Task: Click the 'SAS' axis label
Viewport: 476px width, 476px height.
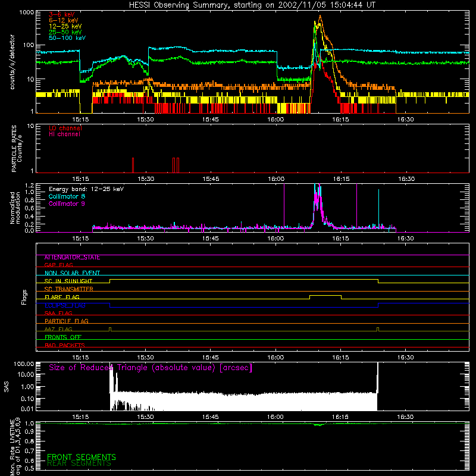Action: click(7, 387)
